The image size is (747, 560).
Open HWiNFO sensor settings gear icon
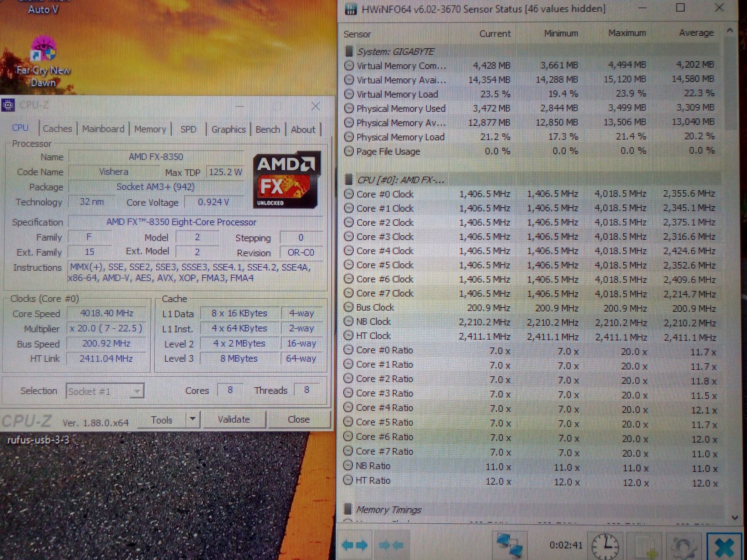click(684, 547)
